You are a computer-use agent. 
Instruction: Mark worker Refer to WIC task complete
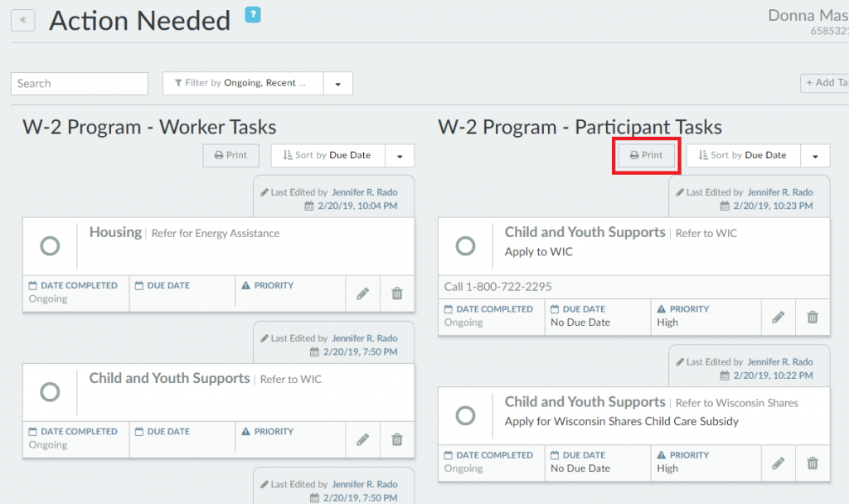(x=50, y=392)
